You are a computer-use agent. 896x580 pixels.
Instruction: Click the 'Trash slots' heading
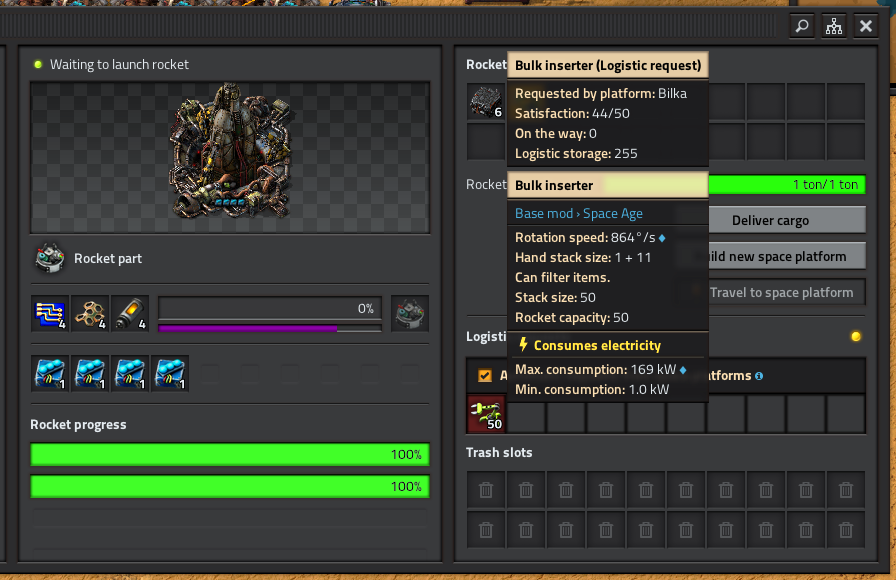pyautogui.click(x=499, y=453)
